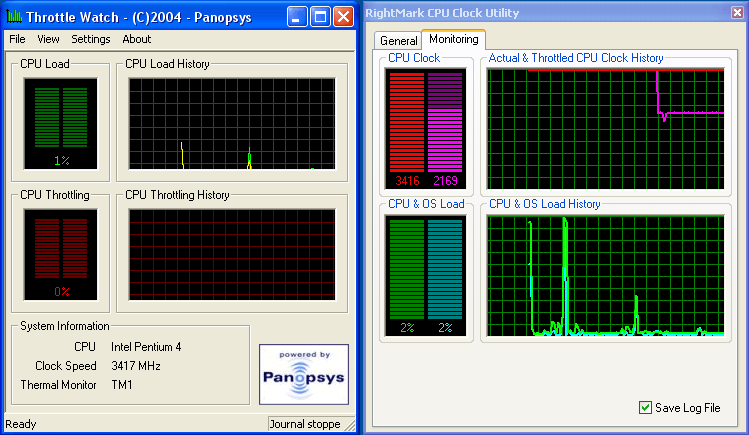Viewport: 749px width, 435px height.
Task: Toggle the Save Log File checkbox
Action: tap(645, 407)
